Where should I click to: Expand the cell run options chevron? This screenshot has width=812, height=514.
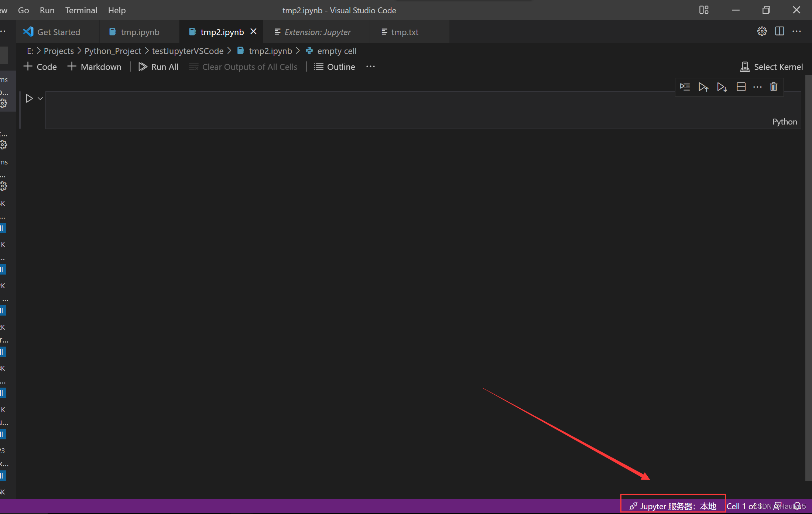tap(40, 98)
